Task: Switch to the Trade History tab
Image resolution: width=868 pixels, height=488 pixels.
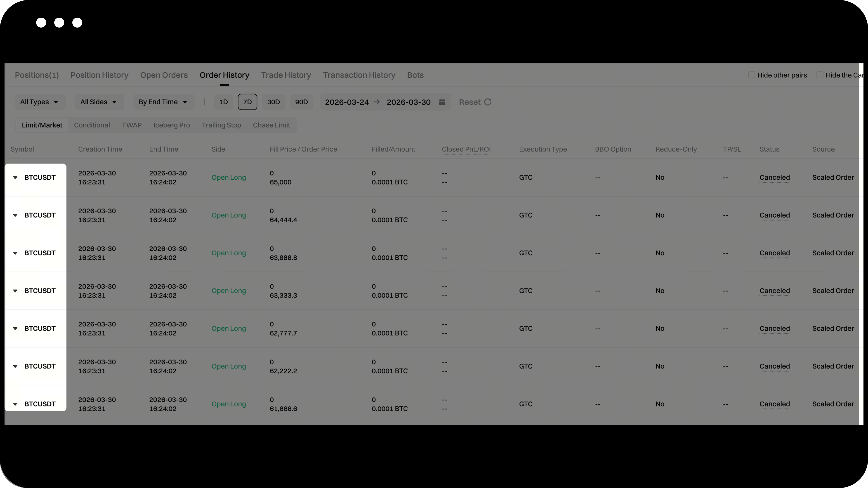Action: [286, 75]
